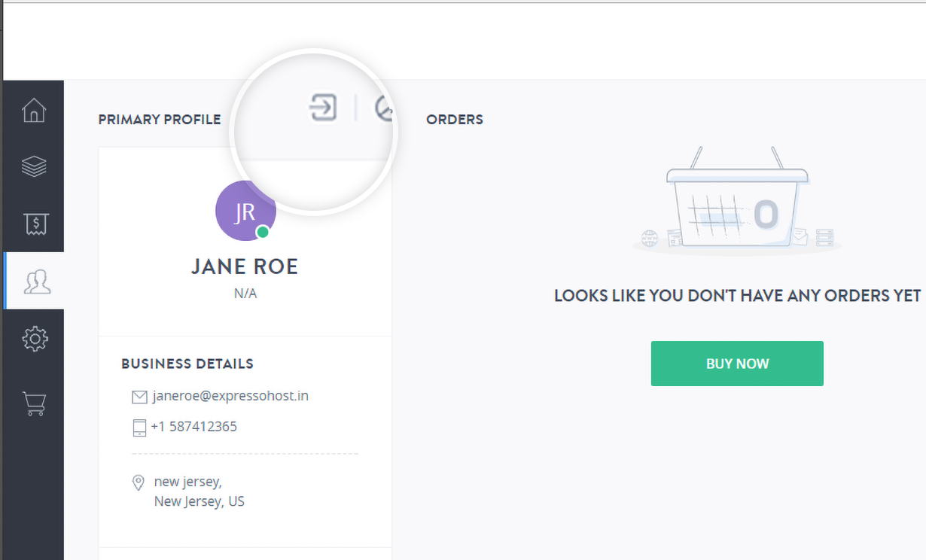Click the Jane Roe profile name

[245, 266]
